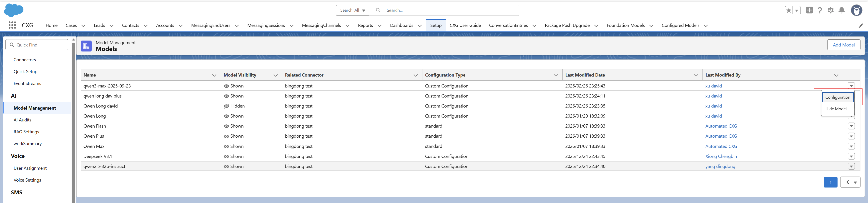Click the Favorites star icon
The height and width of the screenshot is (203, 868).
789,10
